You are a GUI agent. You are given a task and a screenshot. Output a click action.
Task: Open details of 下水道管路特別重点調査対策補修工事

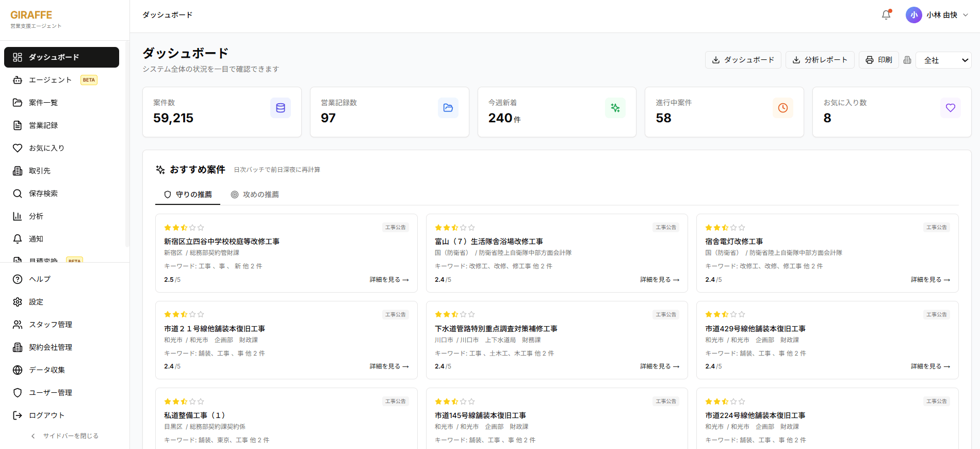[x=660, y=366]
